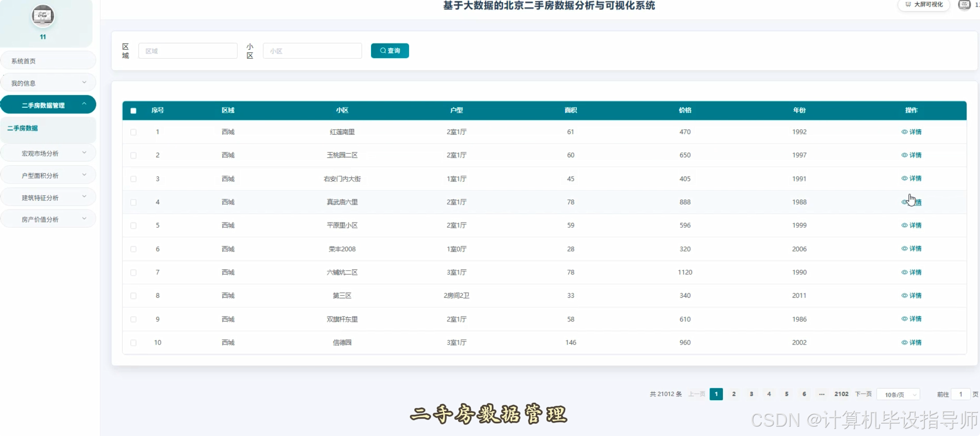The height and width of the screenshot is (436, 980).
Task: Check the row checkbox for 玉桃园二区
Action: click(x=133, y=155)
